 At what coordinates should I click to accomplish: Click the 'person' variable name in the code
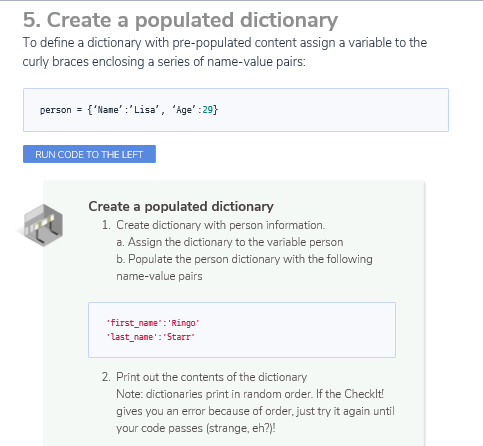[x=56, y=110]
